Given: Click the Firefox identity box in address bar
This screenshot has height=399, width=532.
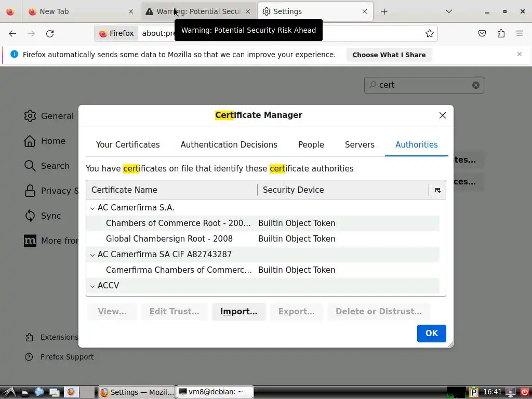Looking at the screenshot, I should click(117, 33).
